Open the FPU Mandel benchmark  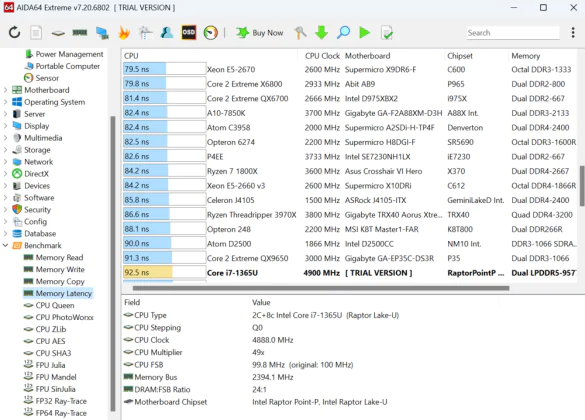coord(50,377)
